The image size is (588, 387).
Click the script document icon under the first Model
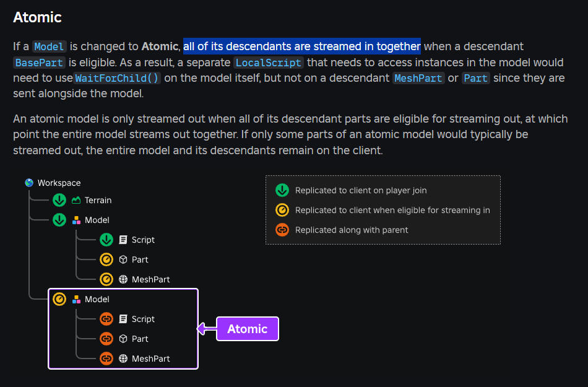[x=123, y=240]
